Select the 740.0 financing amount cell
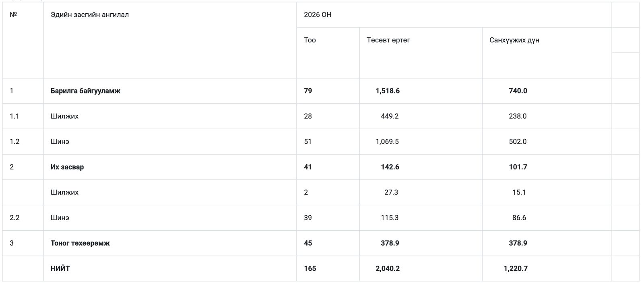 coord(518,91)
